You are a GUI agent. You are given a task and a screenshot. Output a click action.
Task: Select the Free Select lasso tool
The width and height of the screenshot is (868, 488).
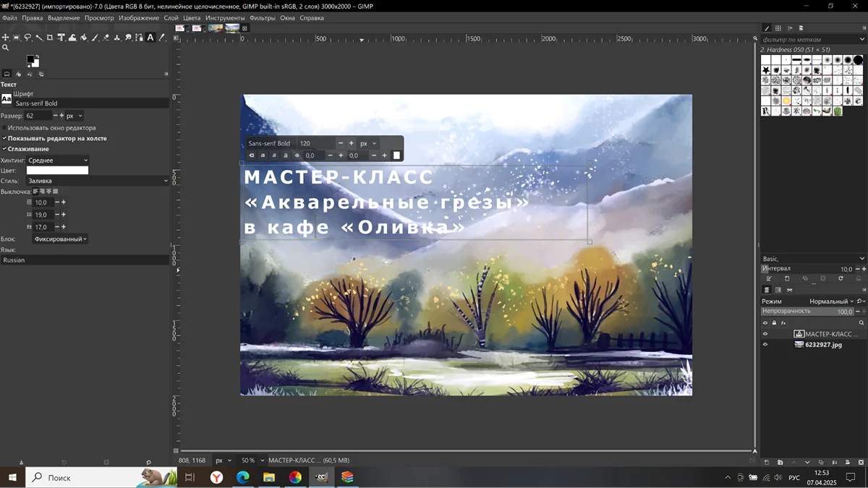(x=27, y=38)
